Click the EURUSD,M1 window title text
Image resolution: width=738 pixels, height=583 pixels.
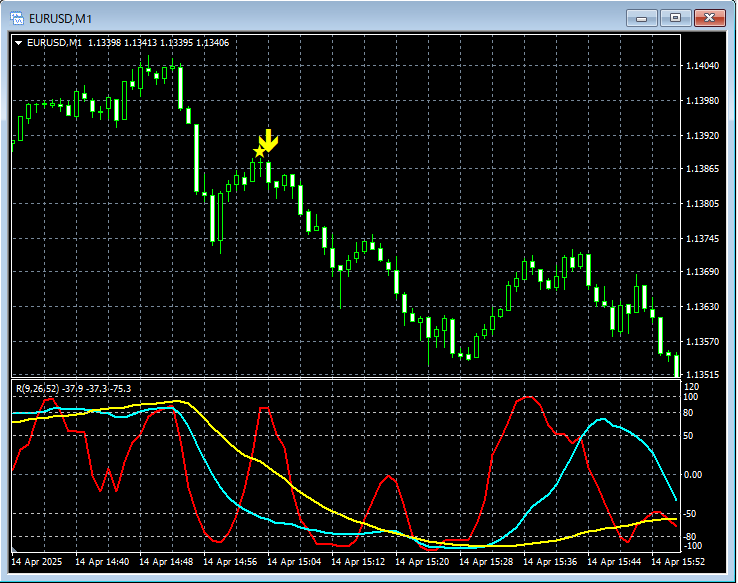pyautogui.click(x=60, y=19)
